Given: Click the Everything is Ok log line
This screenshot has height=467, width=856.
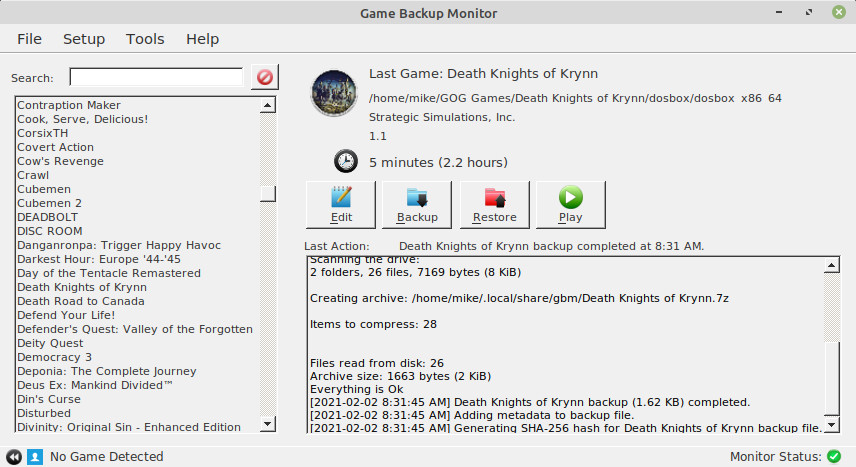Looking at the screenshot, I should [x=356, y=389].
